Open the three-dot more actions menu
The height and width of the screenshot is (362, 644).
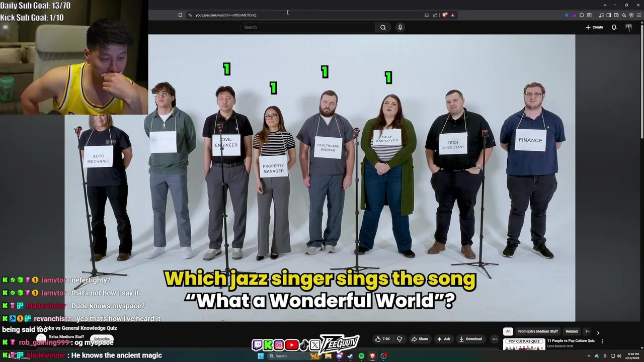494,339
